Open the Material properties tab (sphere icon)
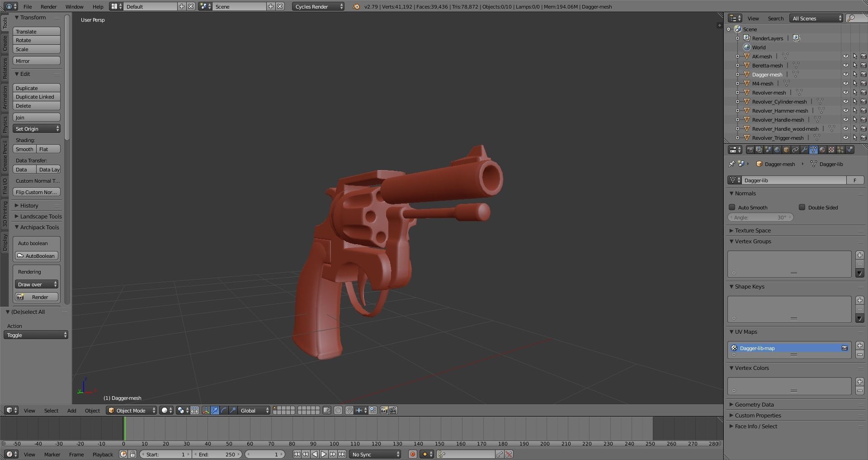Viewport: 868px width, 460px height. coord(822,150)
